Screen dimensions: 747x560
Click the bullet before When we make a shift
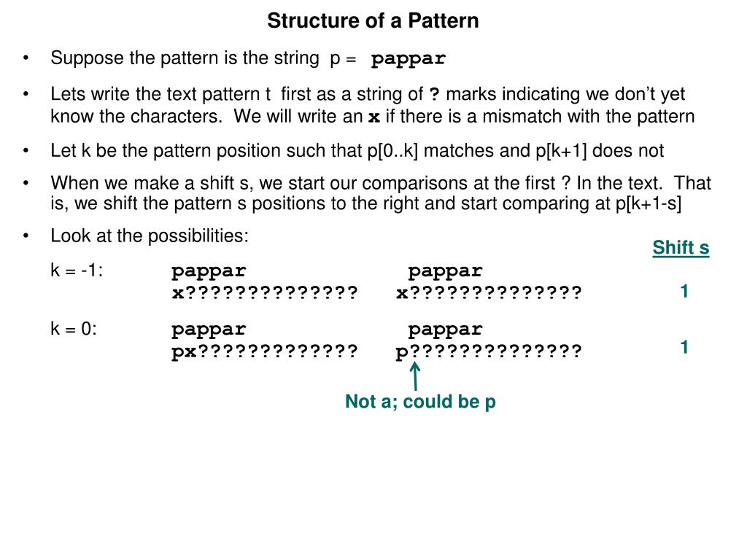point(27,184)
